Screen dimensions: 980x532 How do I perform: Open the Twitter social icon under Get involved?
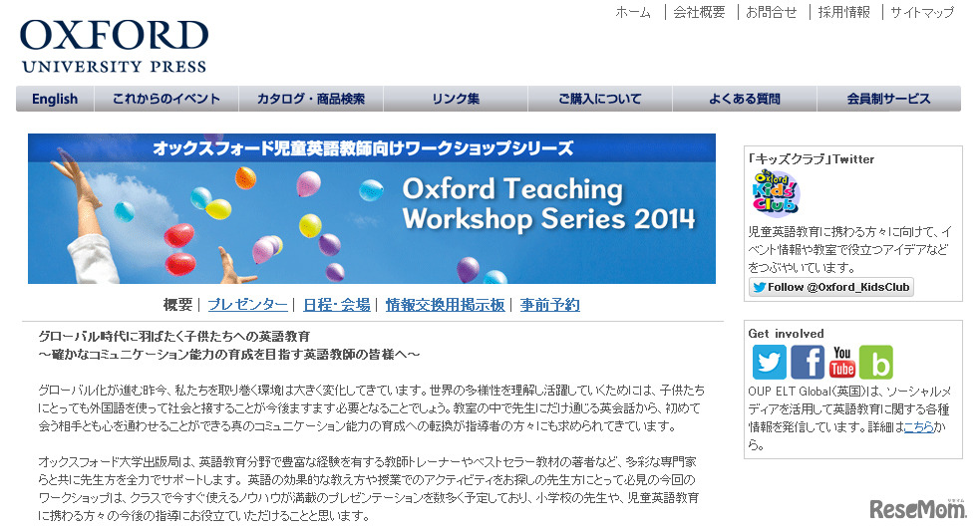(769, 363)
